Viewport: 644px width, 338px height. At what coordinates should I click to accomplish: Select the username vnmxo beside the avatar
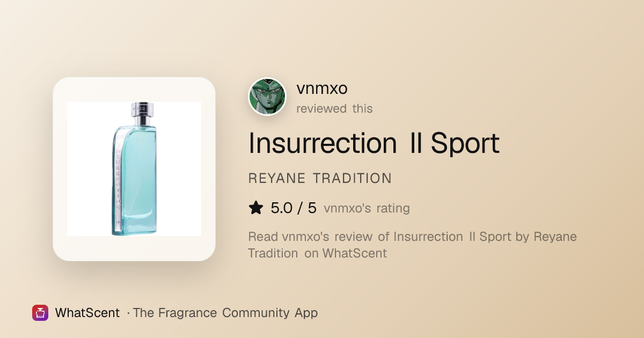tap(322, 89)
